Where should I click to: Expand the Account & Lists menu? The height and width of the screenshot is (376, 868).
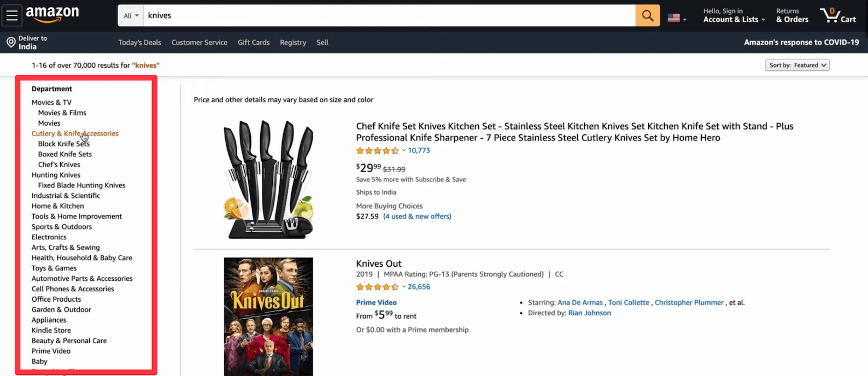[x=734, y=19]
